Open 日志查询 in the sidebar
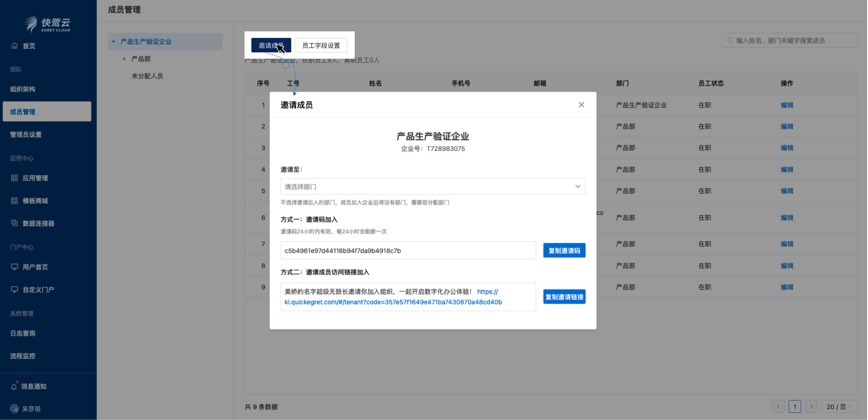This screenshot has height=420, width=868. [23, 333]
